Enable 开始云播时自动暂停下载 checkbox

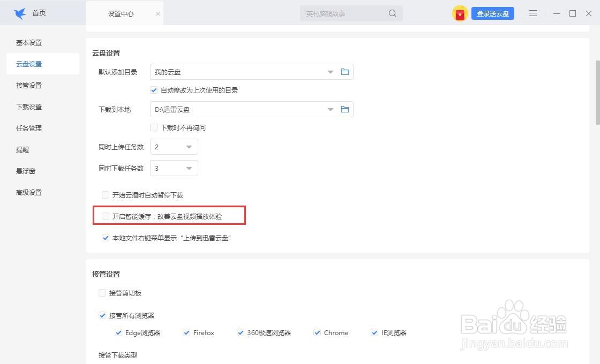coord(106,195)
